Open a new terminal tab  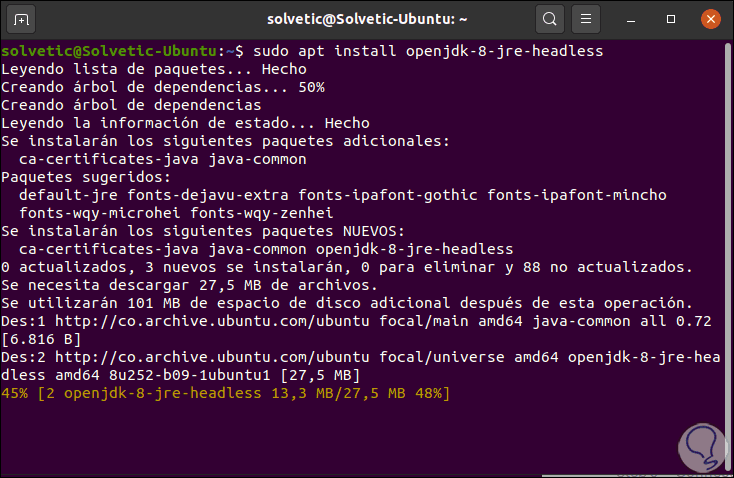pyautogui.click(x=21, y=20)
